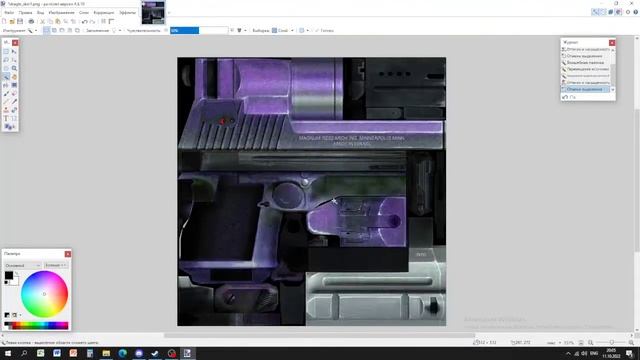This screenshot has width=640, height=360.
Task: Select the Eraser tool
Action: (x=14, y=93)
